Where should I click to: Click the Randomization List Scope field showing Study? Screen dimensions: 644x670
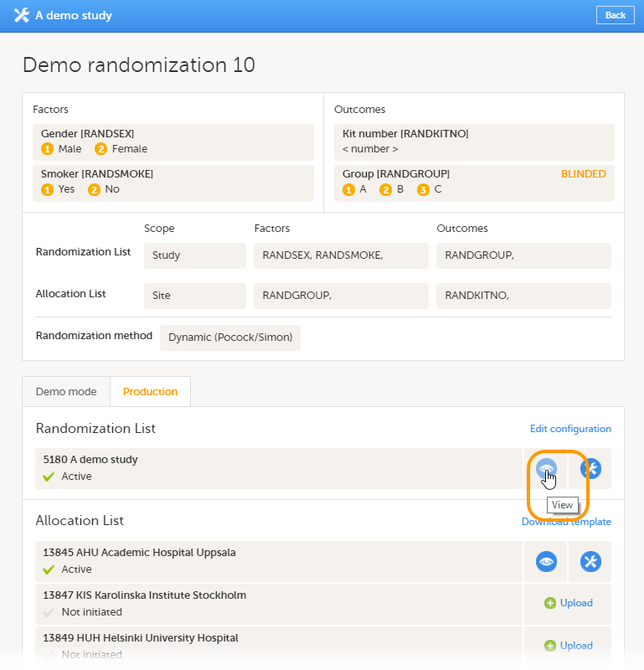pos(194,255)
